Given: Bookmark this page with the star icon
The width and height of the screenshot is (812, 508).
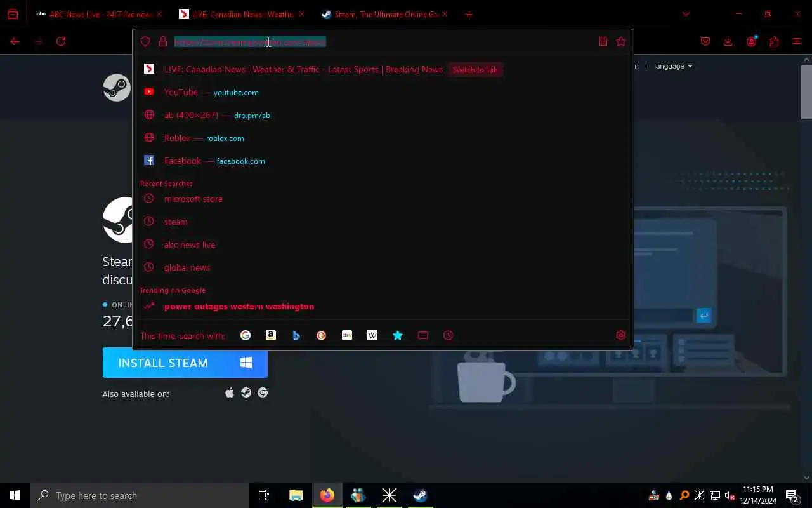Looking at the screenshot, I should (621, 41).
